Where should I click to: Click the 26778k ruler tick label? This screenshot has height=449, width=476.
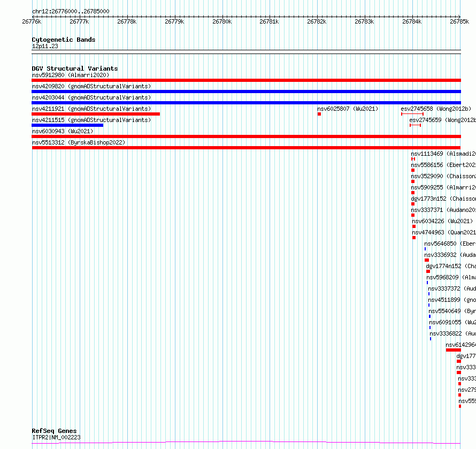(x=127, y=21)
